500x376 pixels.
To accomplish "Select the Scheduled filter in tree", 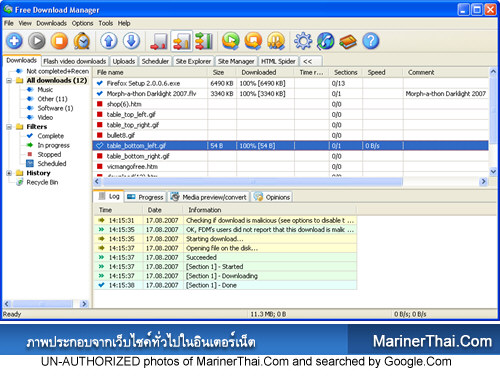I will pos(52,164).
